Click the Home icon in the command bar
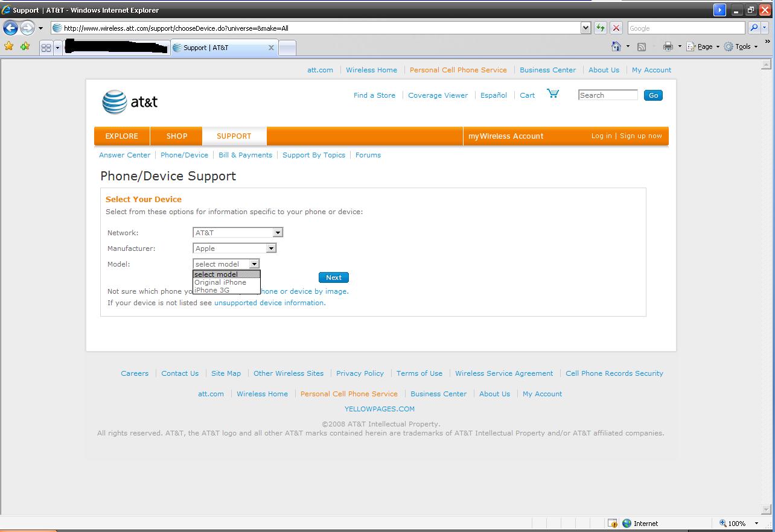Viewport: 775px width, 532px height. (x=616, y=46)
